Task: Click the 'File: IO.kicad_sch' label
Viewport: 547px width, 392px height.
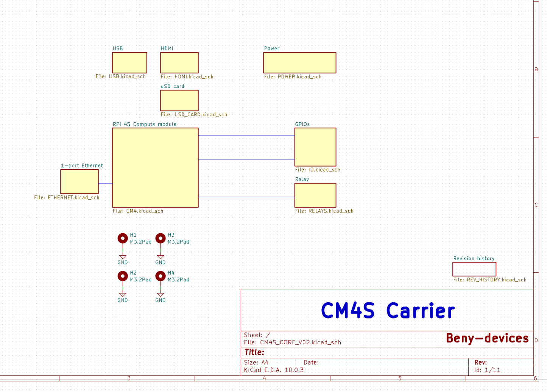Action: 318,170
